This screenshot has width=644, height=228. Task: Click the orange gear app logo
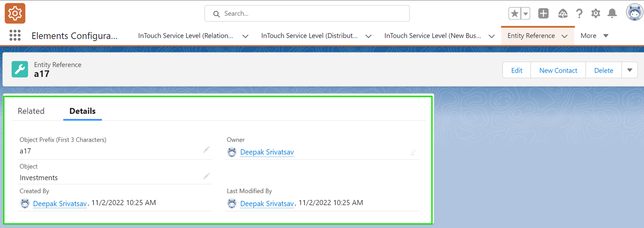pyautogui.click(x=15, y=13)
